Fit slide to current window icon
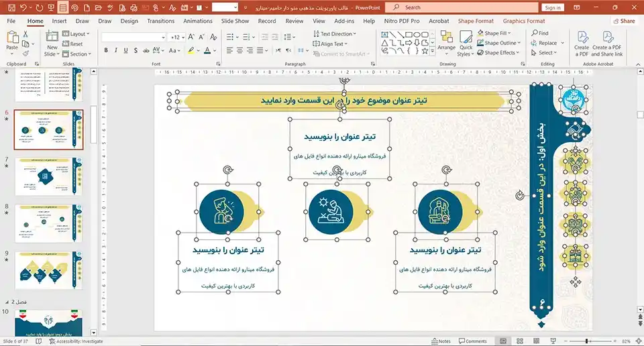The width and height of the screenshot is (644, 346). [638, 341]
